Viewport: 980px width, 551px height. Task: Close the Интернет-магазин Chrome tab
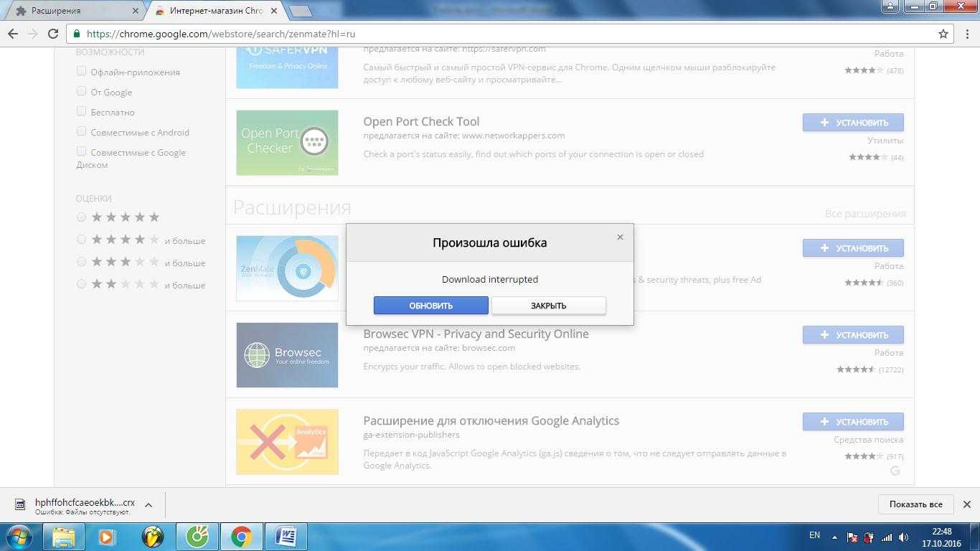(x=274, y=11)
